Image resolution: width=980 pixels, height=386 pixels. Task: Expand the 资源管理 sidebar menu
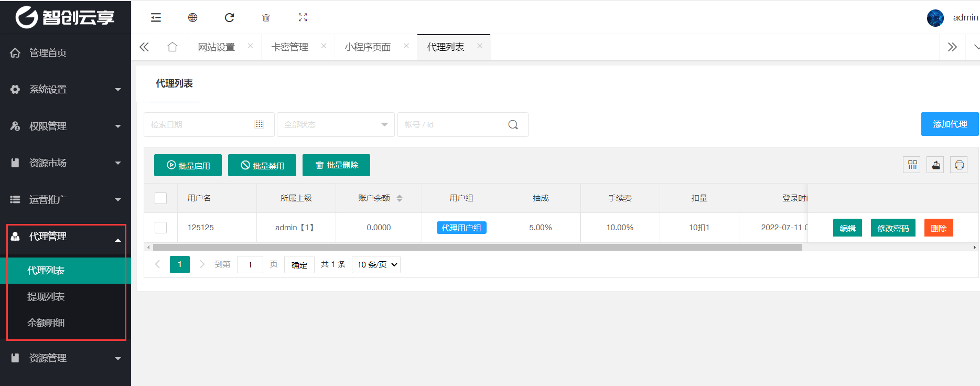(66, 358)
